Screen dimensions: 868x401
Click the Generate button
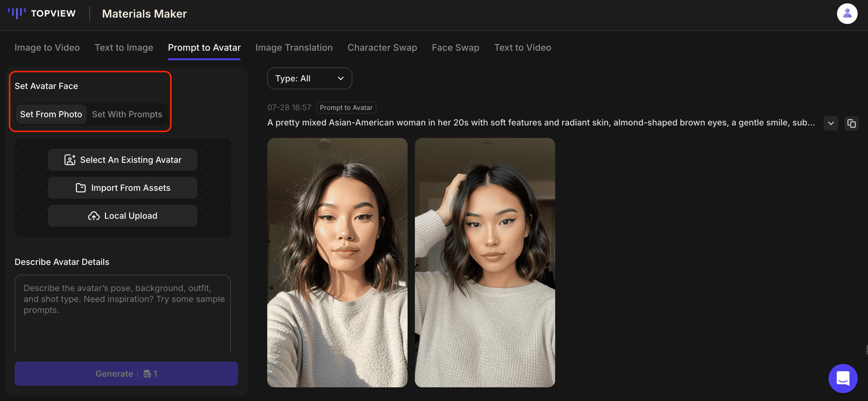[x=126, y=373]
